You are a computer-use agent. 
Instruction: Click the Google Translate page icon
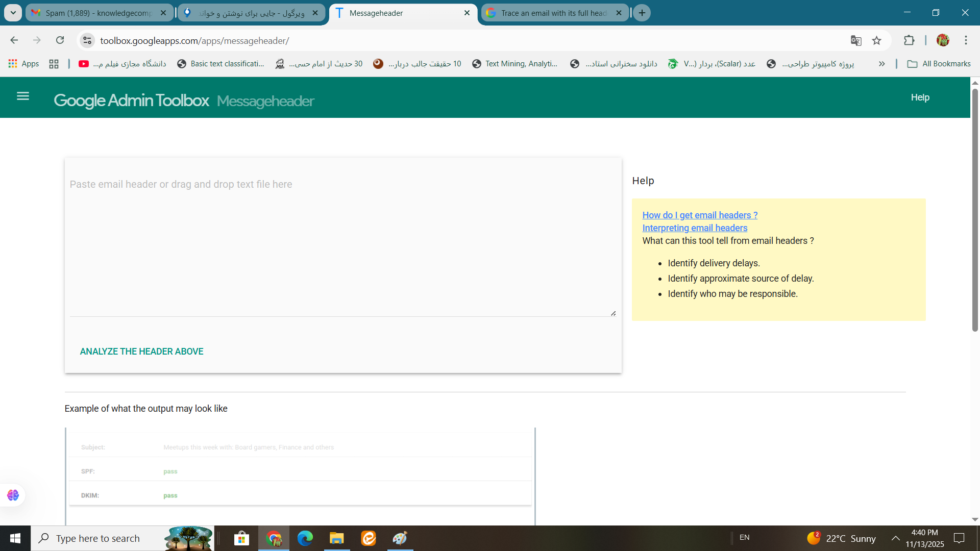tap(856, 41)
